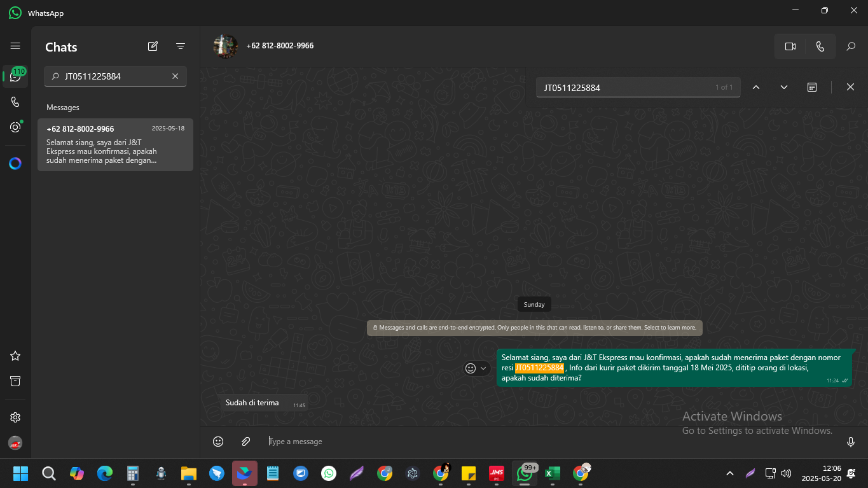Open the Chats tab in sidebar

point(15,76)
